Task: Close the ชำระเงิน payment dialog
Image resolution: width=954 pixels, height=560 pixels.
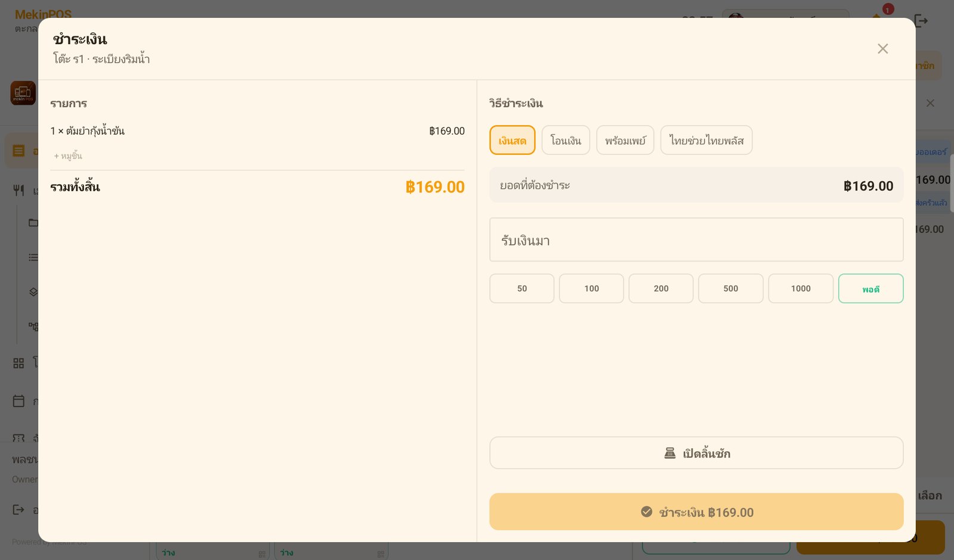Action: 882,49
